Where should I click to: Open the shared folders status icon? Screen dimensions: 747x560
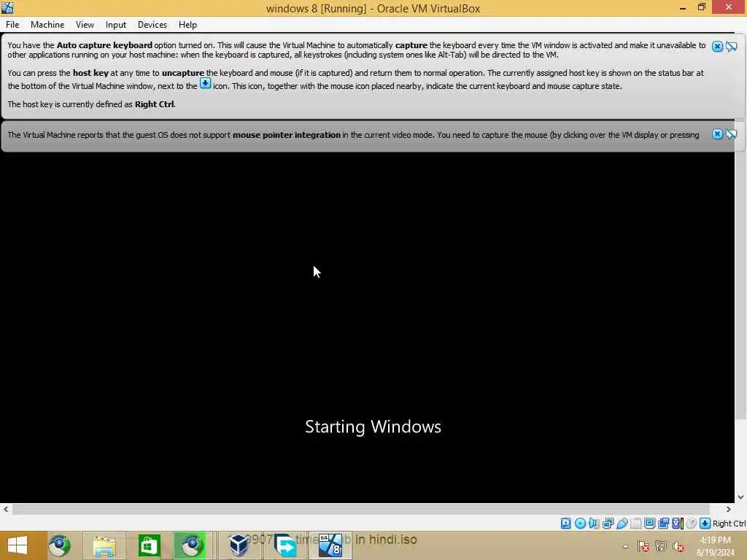(635, 524)
